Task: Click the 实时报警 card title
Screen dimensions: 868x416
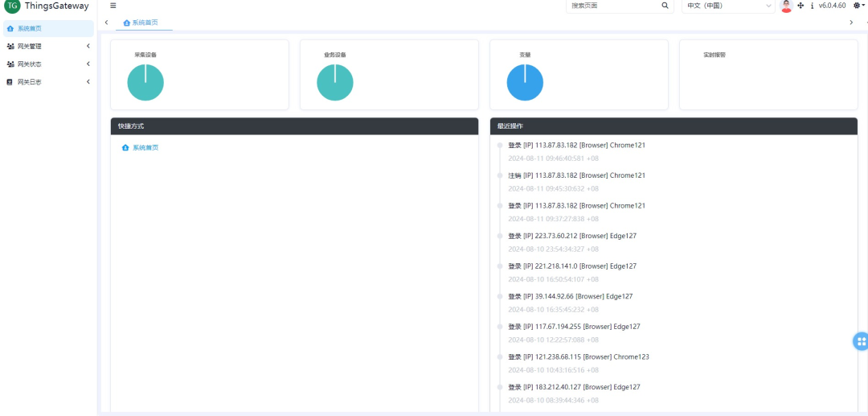Action: point(714,56)
